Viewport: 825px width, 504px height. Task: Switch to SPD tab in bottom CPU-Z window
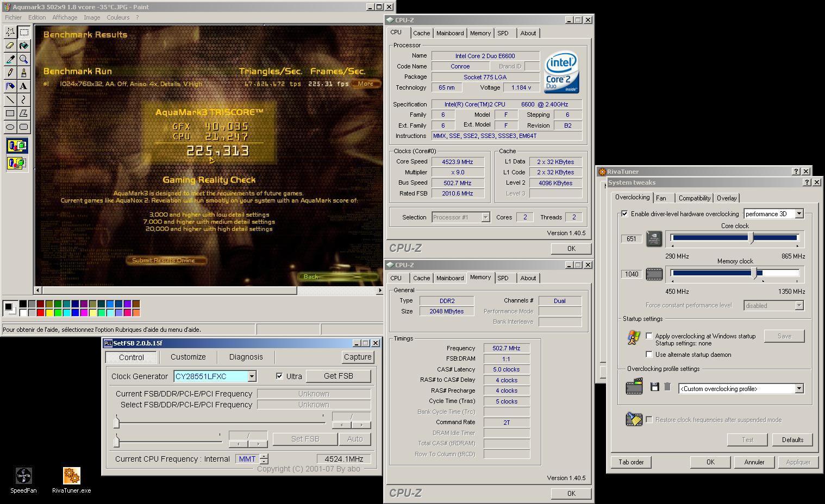(503, 278)
